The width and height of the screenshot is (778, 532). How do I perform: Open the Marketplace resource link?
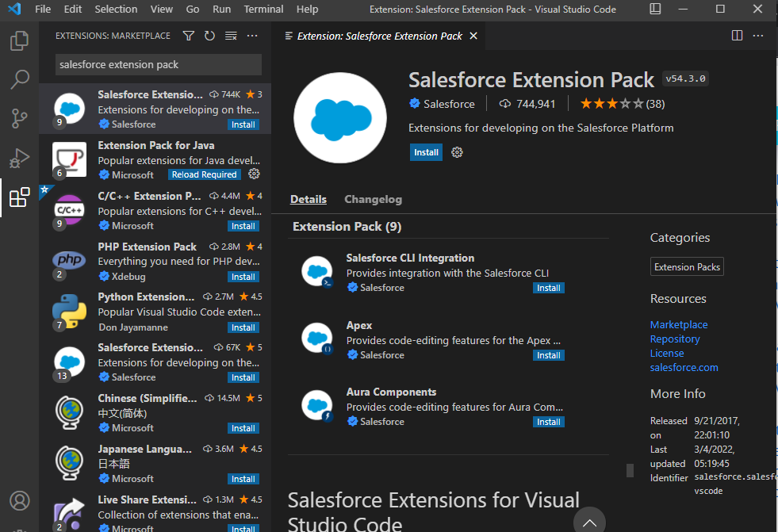tap(679, 325)
